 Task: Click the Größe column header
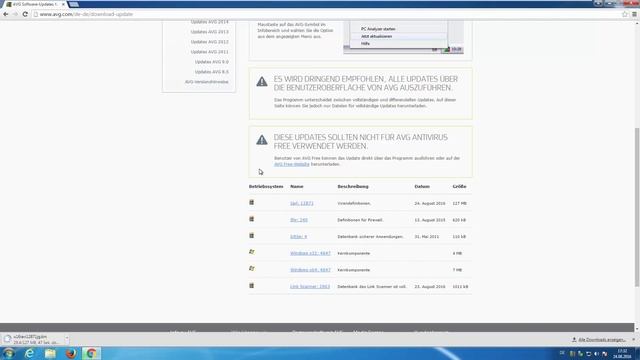coord(459,187)
